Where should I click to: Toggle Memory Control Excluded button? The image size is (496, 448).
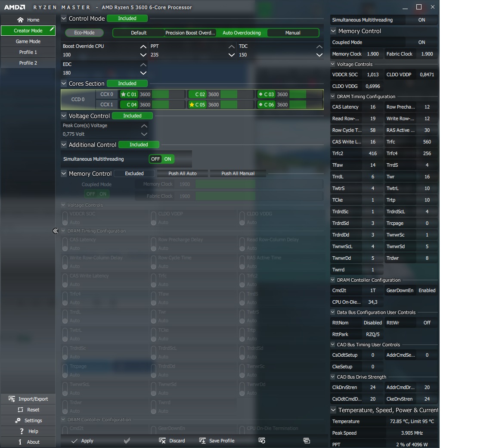pyautogui.click(x=134, y=173)
